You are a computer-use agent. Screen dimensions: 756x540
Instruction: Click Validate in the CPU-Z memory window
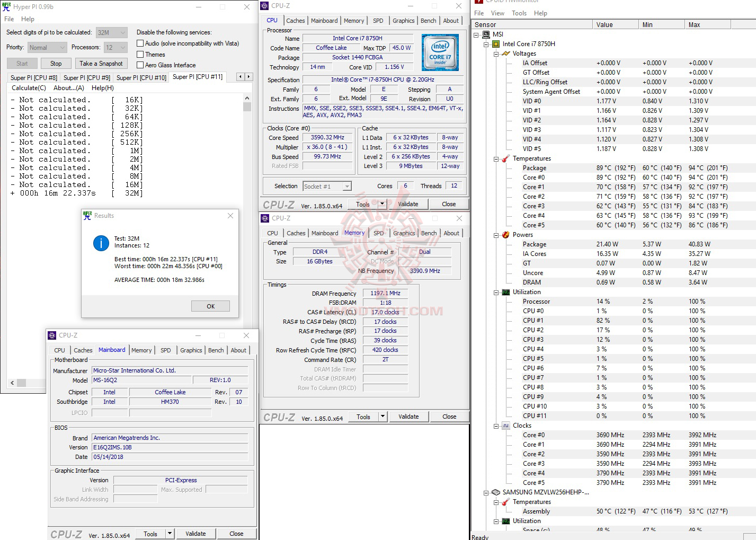[x=408, y=417]
